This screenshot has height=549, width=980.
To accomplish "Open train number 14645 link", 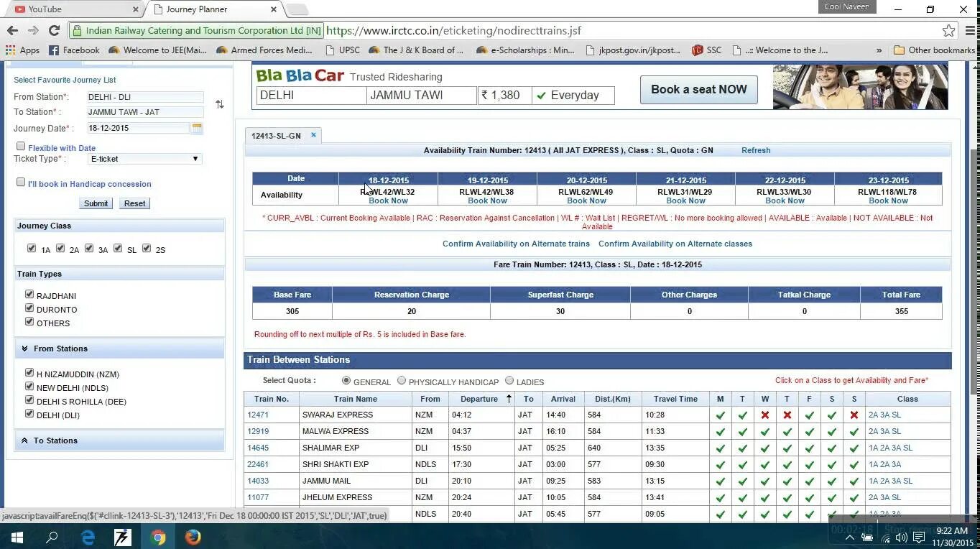I will tap(258, 448).
